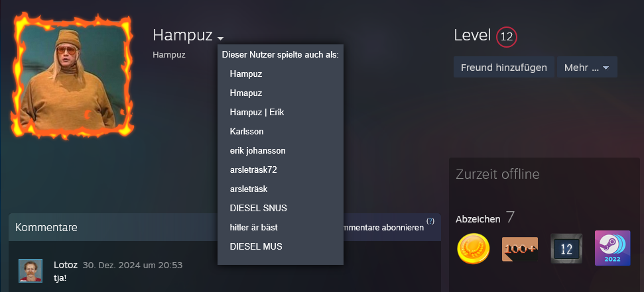Image resolution: width=644 pixels, height=292 pixels.
Task: Click the "erik johansson" alias entry
Action: tap(257, 151)
